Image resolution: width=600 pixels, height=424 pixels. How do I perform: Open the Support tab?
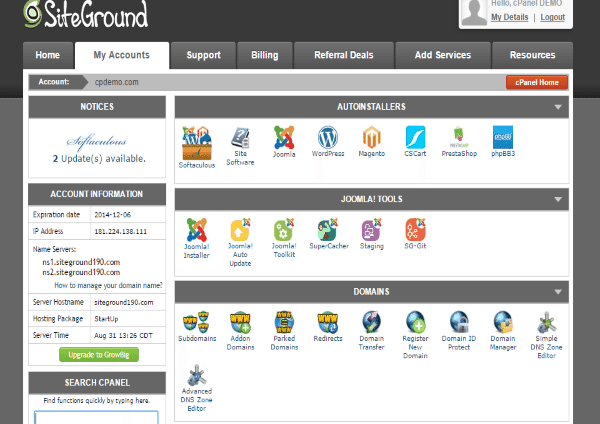pos(203,56)
